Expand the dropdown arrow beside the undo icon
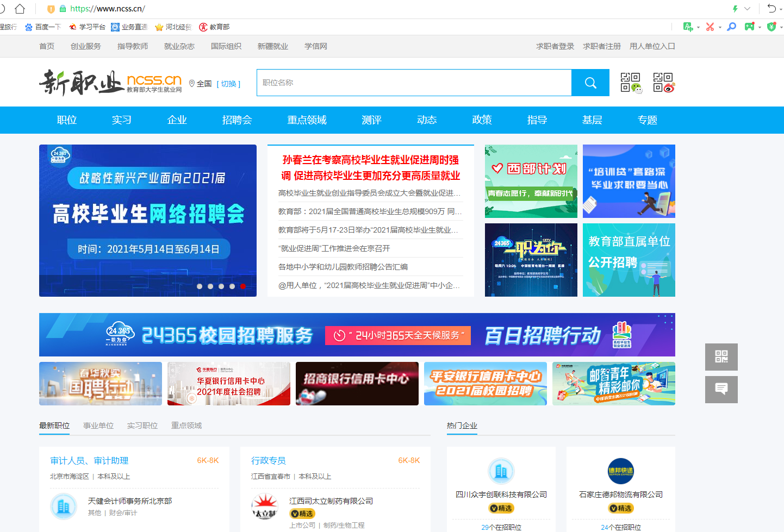 pyautogui.click(x=781, y=9)
